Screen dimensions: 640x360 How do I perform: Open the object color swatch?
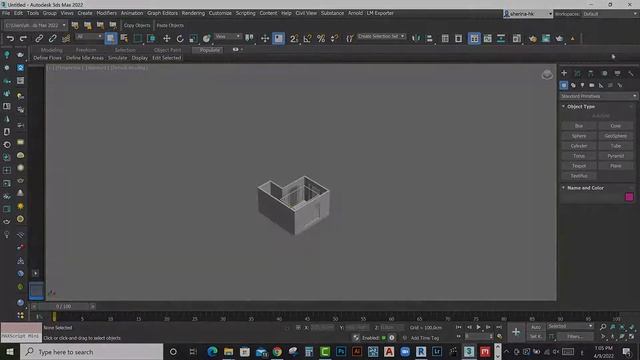pos(629,197)
